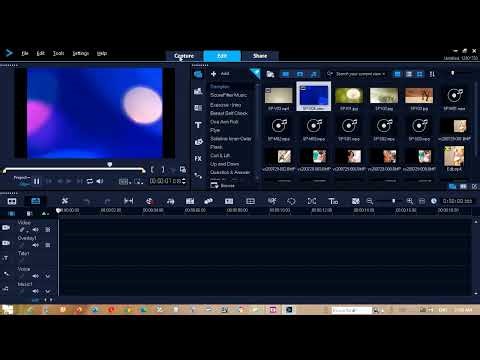Click the Undo arrow in timeline toolbar
This screenshot has width=480, height=360.
(86, 201)
